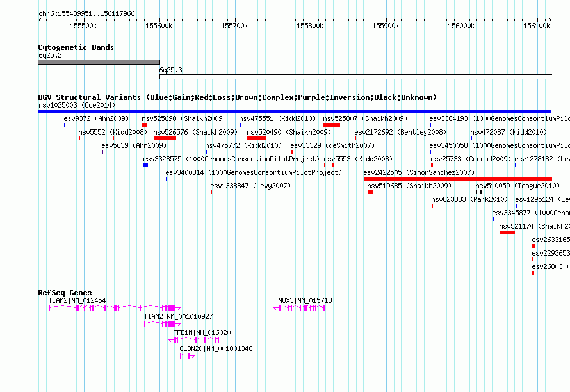
Task: Open the TIAM2|NM_012454 gene label
Action: [77, 300]
